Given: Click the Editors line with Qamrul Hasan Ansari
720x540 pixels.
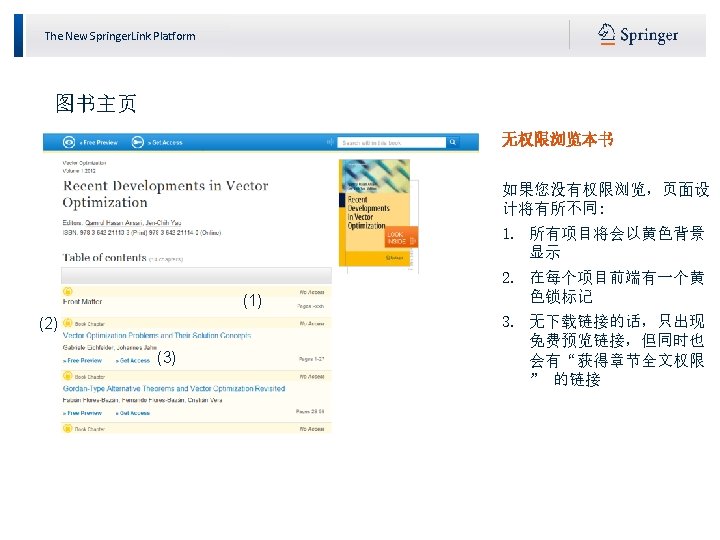Looking at the screenshot, I should click(x=122, y=223).
